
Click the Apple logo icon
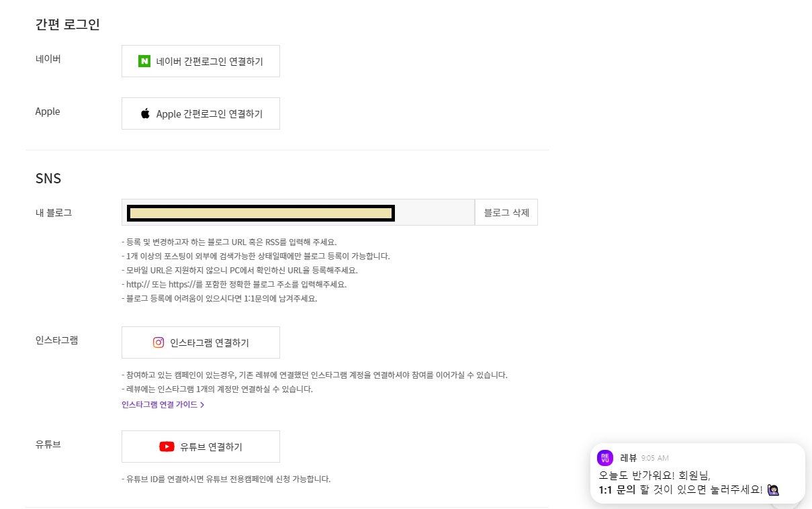click(x=145, y=113)
